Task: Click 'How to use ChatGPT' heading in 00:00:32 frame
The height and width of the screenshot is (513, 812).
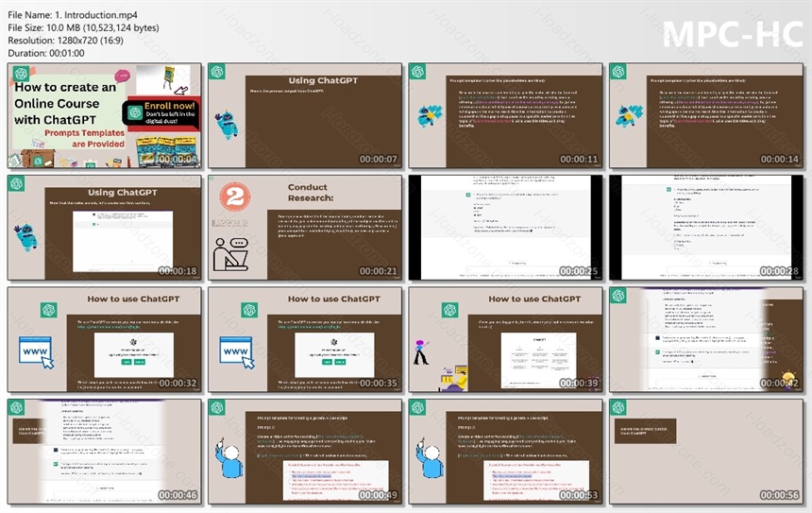Action: (x=133, y=299)
